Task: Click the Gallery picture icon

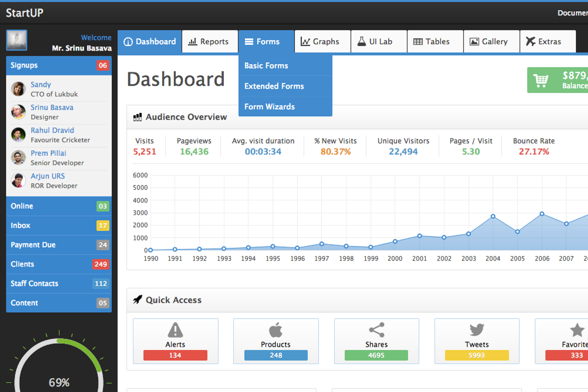Action: click(474, 42)
